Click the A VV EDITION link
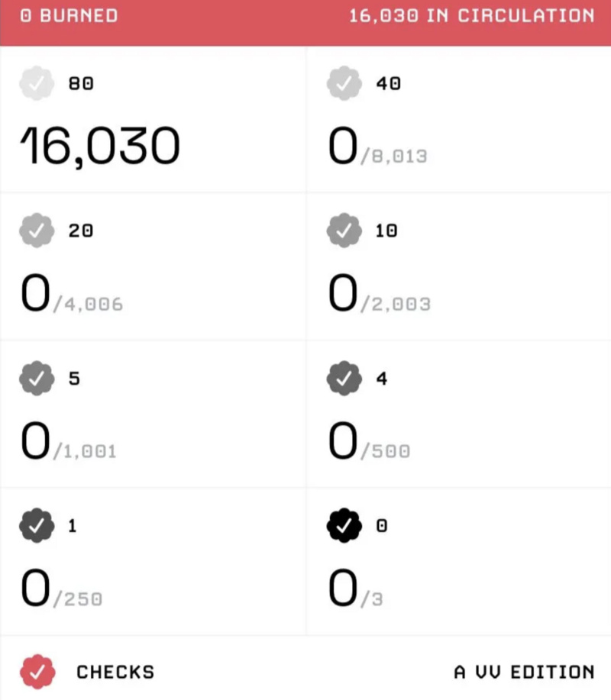Screen dimensions: 611x700 pos(525,672)
